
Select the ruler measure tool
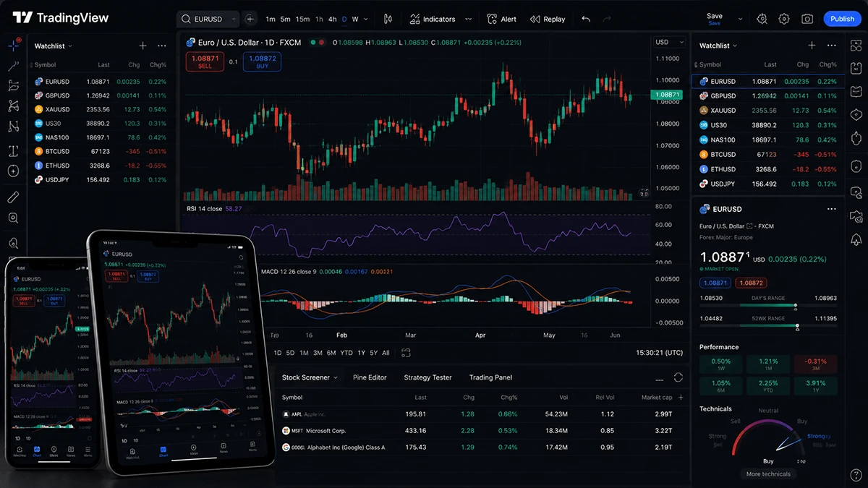[13, 197]
